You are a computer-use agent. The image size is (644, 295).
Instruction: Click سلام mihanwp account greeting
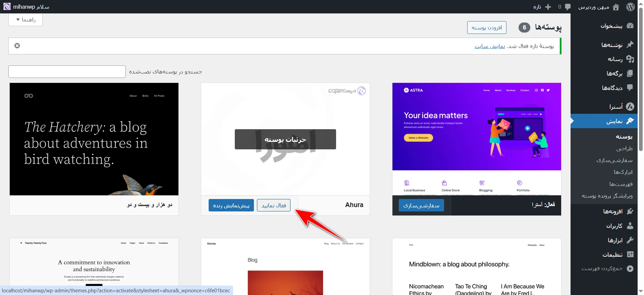(x=31, y=7)
